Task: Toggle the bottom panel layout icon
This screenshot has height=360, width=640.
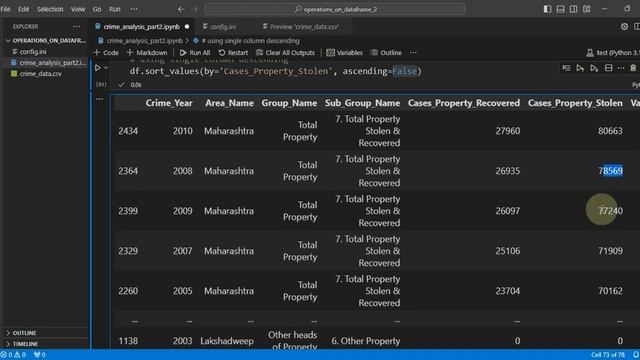Action: pos(560,9)
